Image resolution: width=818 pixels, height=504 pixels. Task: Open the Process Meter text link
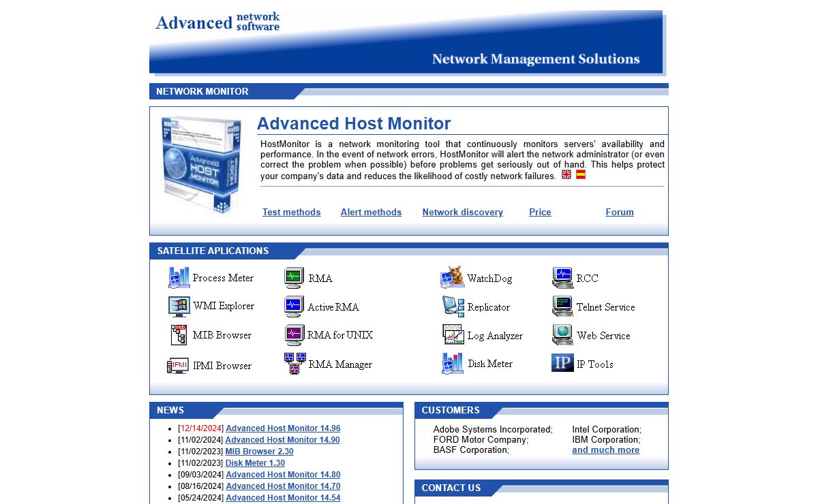tap(223, 278)
